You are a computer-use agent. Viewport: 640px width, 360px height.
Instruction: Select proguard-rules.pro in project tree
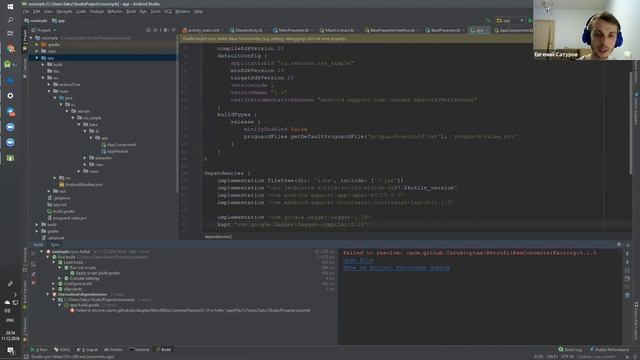[x=67, y=218]
